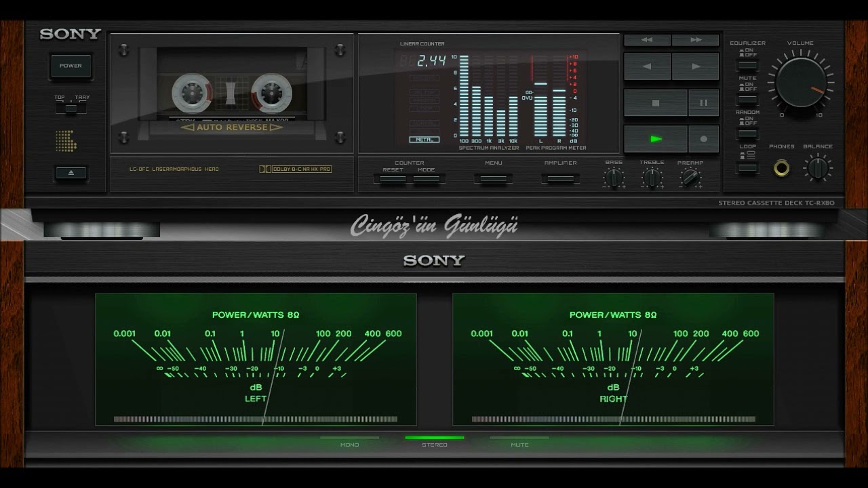Click the left cassette reel
This screenshot has width=868, height=488.
(192, 92)
